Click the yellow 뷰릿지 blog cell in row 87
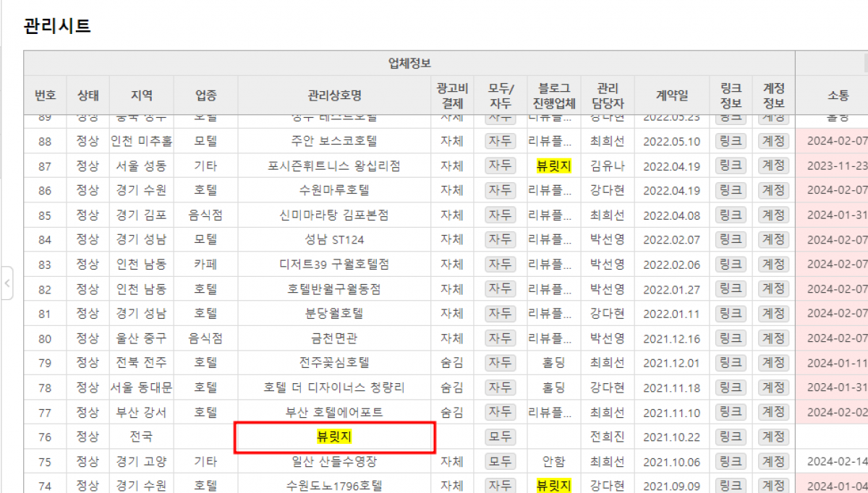Screen dimensions: 868x493 click(553, 166)
